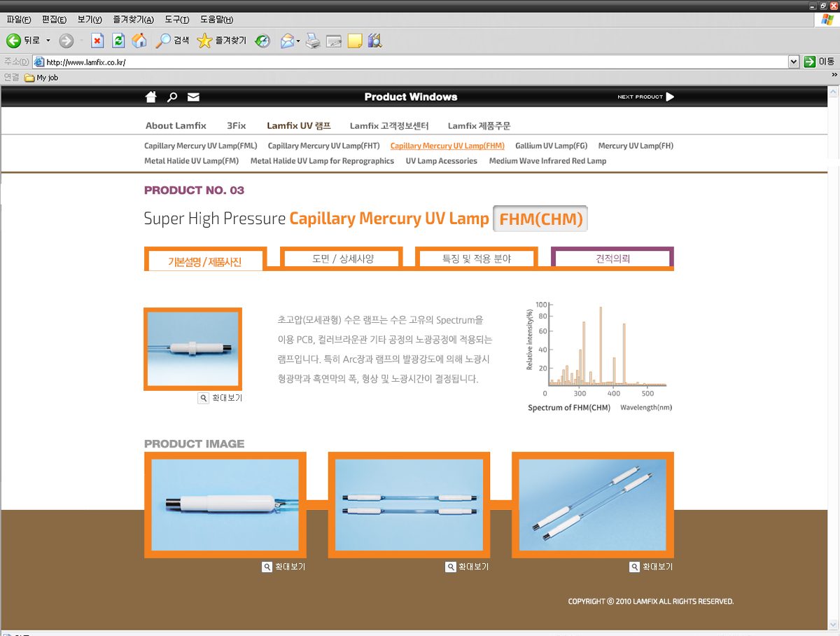
Task: Select the 특징 및 적용 분야 tab
Action: (x=477, y=258)
